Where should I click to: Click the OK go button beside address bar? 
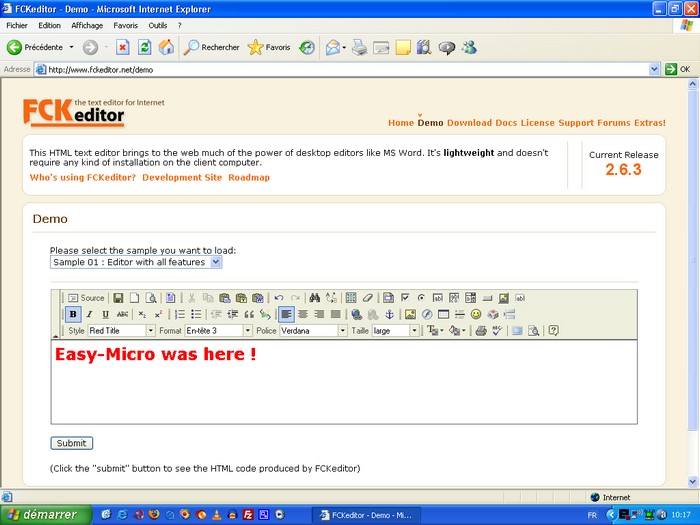tap(678, 69)
